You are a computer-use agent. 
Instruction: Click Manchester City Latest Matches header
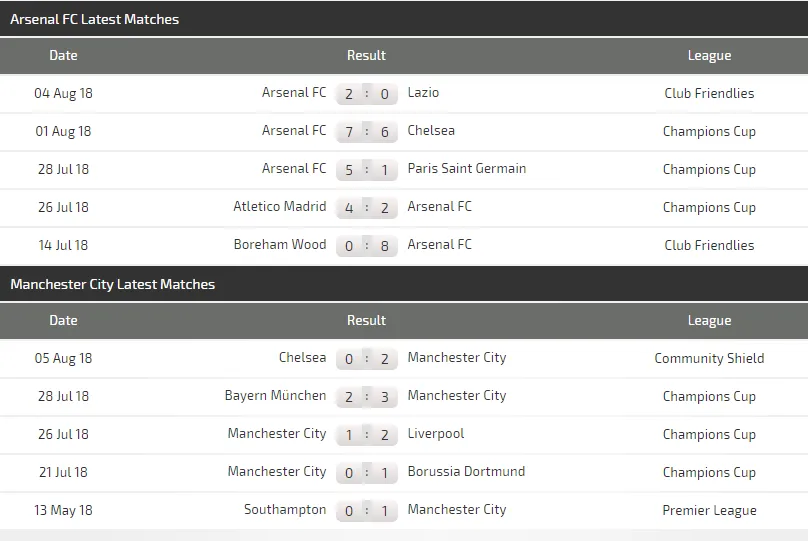coord(112,284)
